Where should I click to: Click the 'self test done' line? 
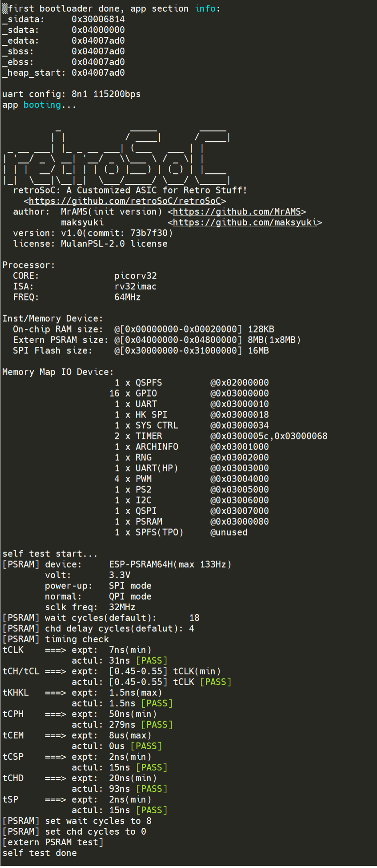pos(40,853)
